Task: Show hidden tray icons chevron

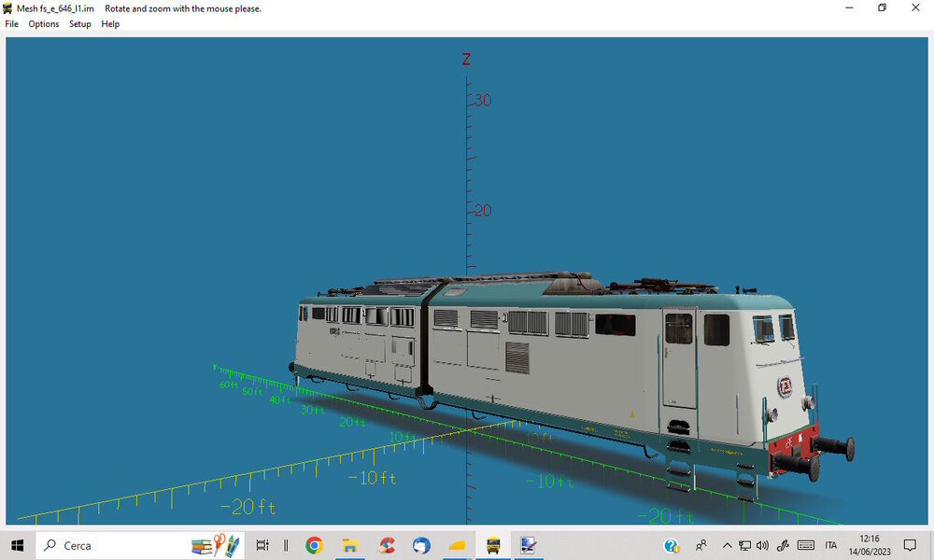Action: pyautogui.click(x=727, y=545)
